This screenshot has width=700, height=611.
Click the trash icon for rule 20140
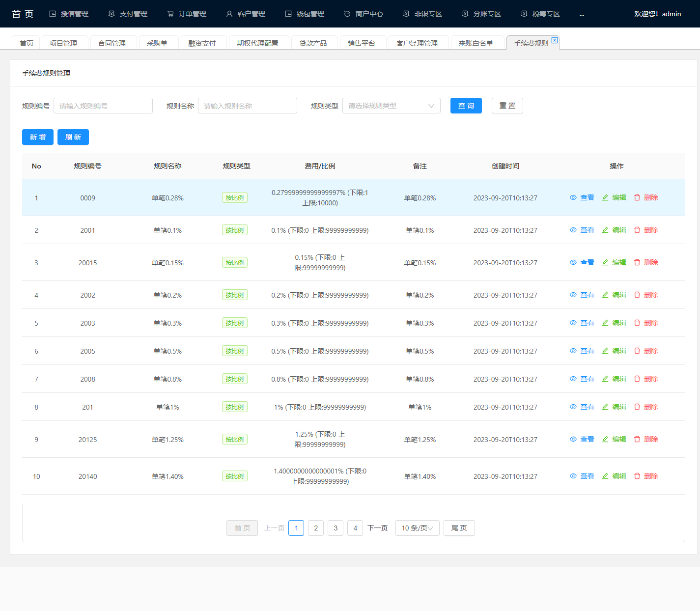[637, 476]
